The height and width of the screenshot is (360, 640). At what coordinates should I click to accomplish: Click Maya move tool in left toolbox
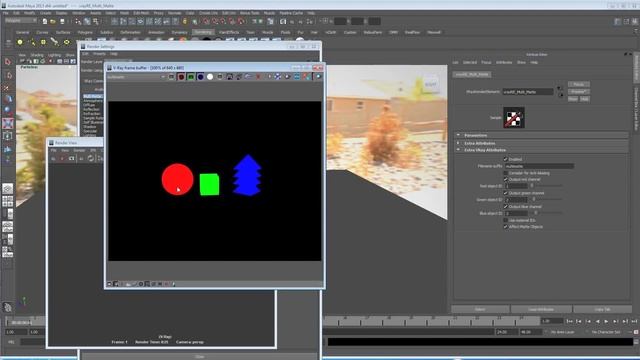coord(8,98)
